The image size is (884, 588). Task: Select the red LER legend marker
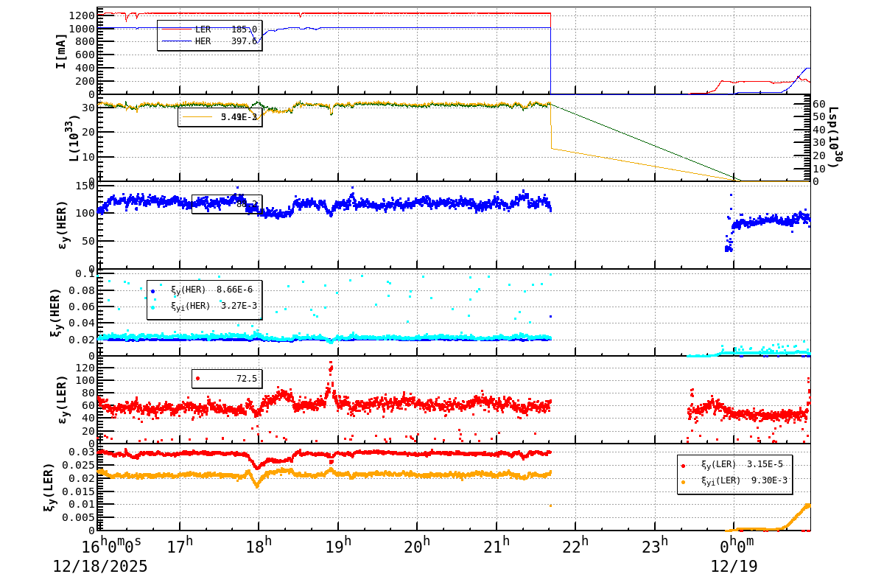click(x=177, y=29)
